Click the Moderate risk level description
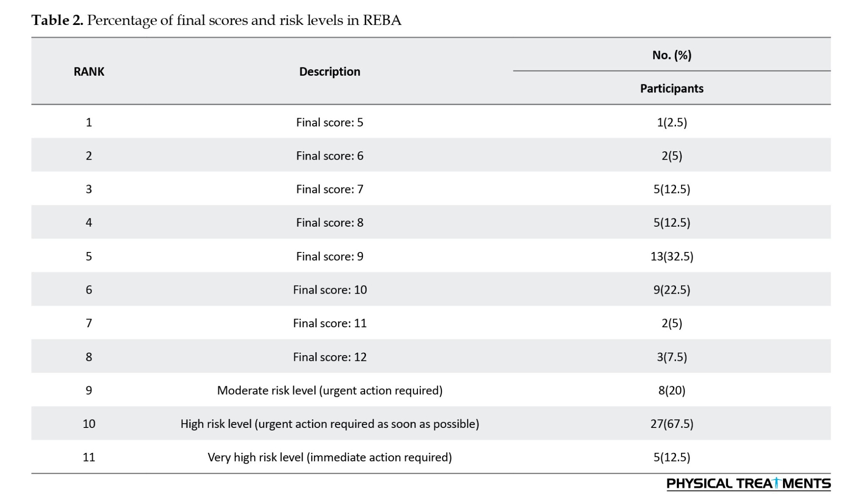This screenshot has height=504, width=860. pos(329,390)
